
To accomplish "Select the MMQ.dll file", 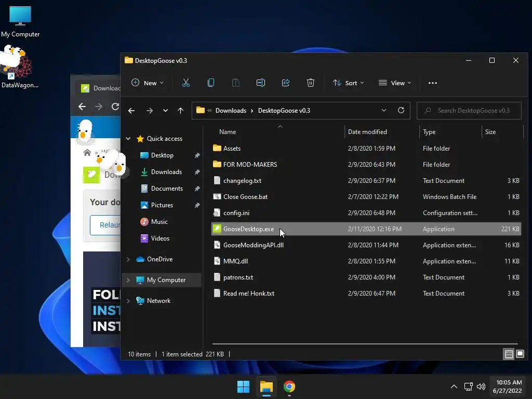I will pos(366,261).
